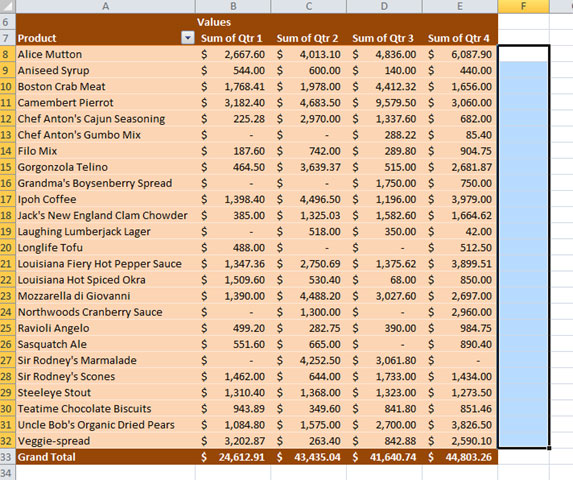Select row 33 header
Image resolution: width=573 pixels, height=480 pixels.
[7, 457]
